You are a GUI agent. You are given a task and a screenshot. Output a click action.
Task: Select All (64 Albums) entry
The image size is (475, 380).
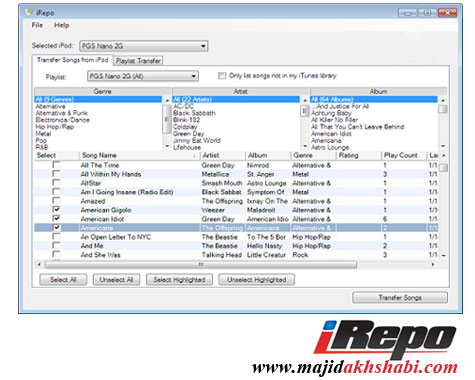click(374, 99)
